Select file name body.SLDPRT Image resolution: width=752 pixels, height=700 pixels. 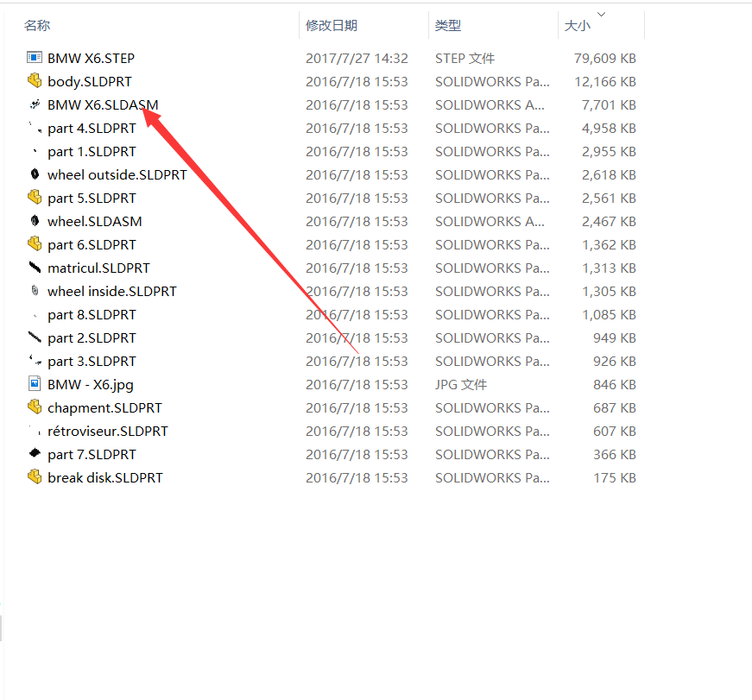click(x=90, y=82)
